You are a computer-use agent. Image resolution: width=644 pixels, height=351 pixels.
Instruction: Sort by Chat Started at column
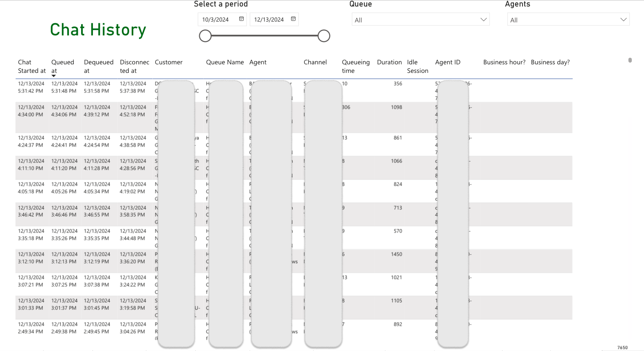tap(31, 66)
